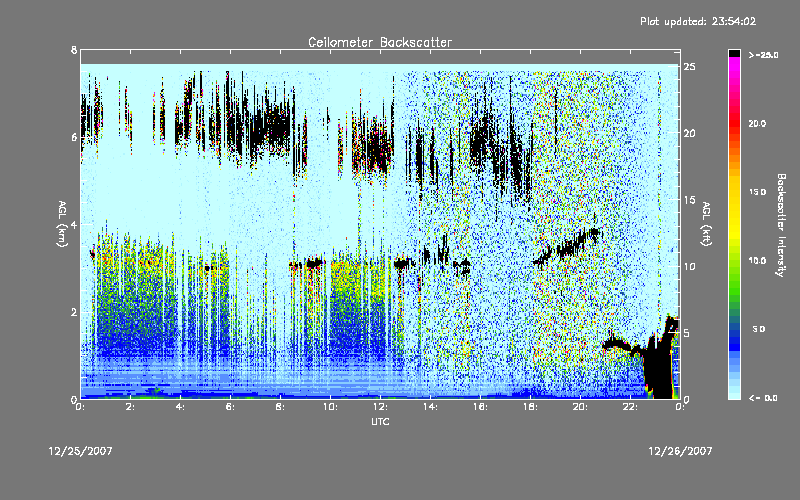Viewport: 800px width, 500px height.
Task: Click the '15.0' colorbar label
Action: pos(757,192)
